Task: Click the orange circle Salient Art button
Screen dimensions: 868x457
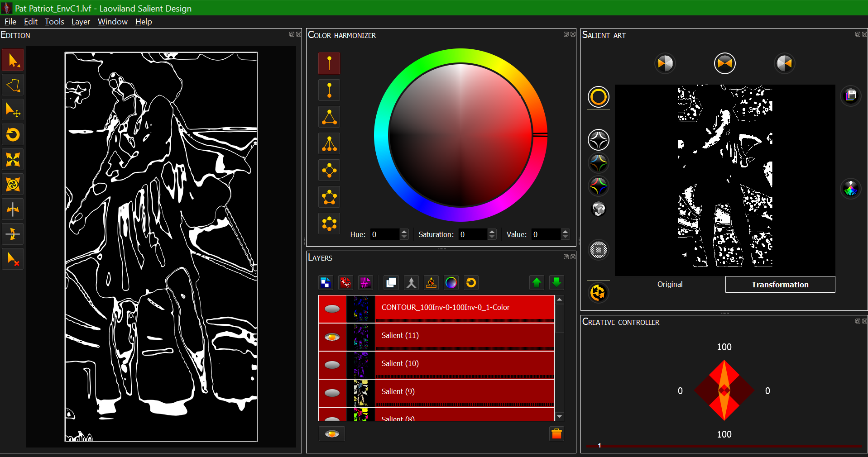Action: click(x=598, y=97)
